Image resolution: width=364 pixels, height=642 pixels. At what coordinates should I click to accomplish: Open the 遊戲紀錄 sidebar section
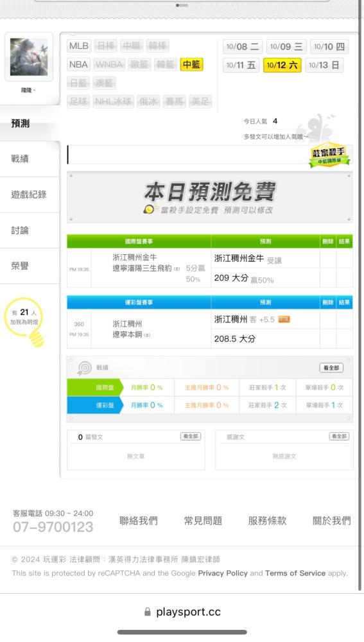tap(30, 195)
